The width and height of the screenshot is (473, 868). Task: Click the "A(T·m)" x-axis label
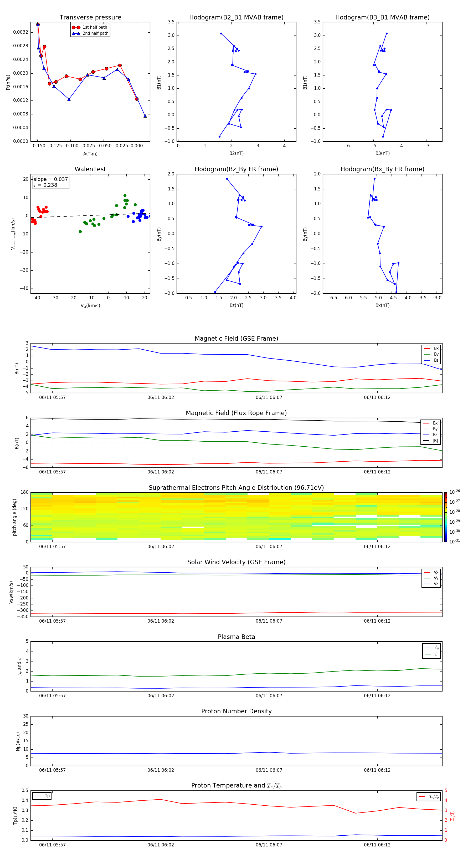tap(90, 154)
